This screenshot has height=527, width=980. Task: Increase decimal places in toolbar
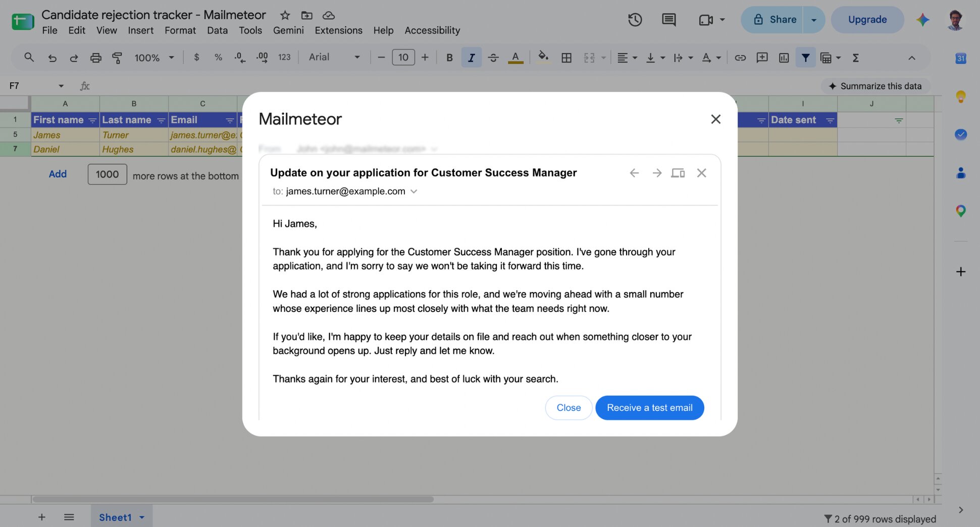point(262,58)
